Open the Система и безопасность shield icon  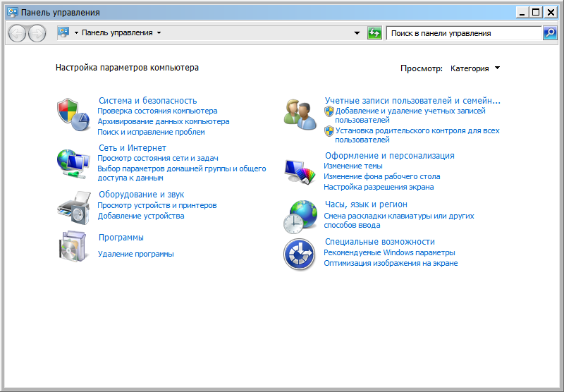tap(73, 114)
